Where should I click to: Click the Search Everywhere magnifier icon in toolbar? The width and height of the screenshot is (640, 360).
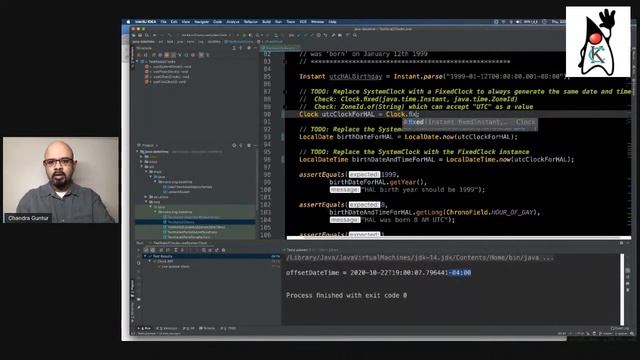[355, 35]
